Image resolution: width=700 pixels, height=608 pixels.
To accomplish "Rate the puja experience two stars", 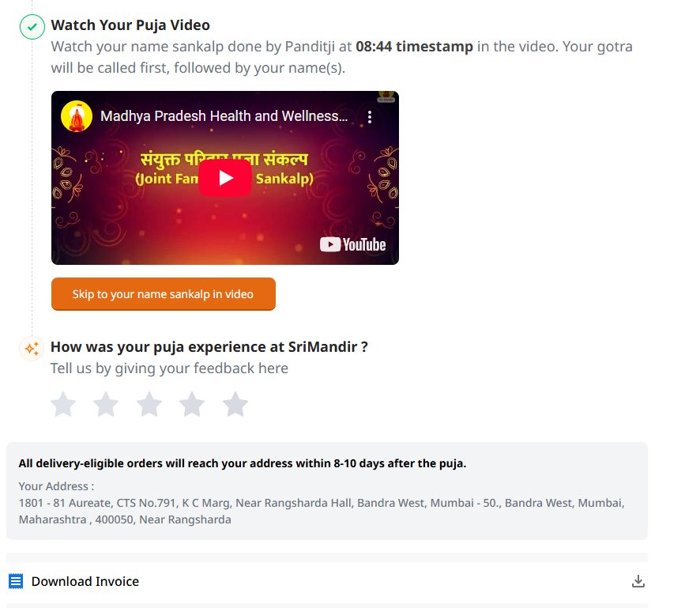I will [106, 404].
